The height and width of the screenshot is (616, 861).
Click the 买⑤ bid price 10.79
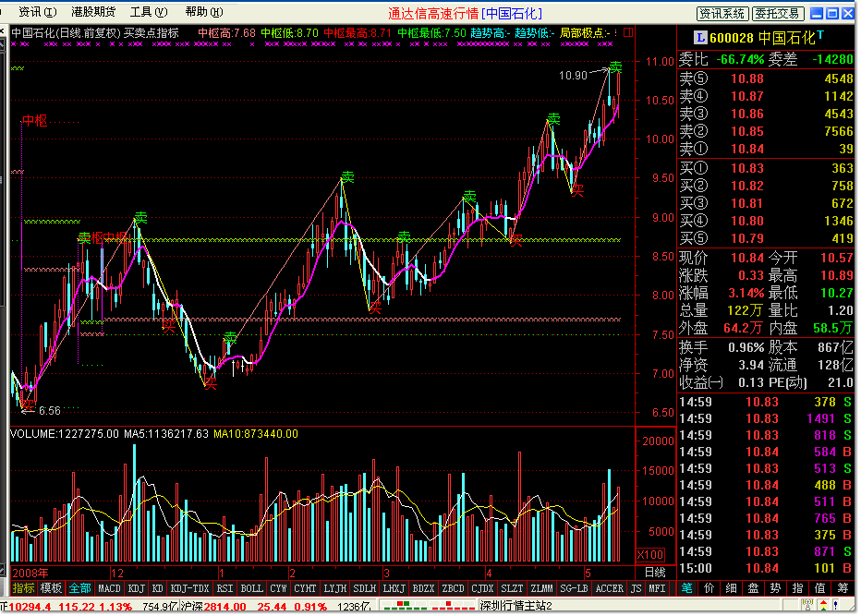746,238
